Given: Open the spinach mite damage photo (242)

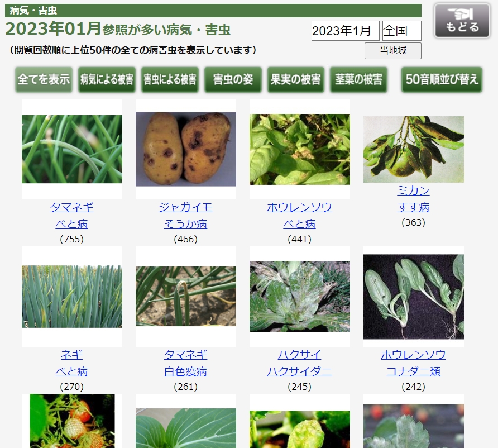Looking at the screenshot, I should (414, 297).
